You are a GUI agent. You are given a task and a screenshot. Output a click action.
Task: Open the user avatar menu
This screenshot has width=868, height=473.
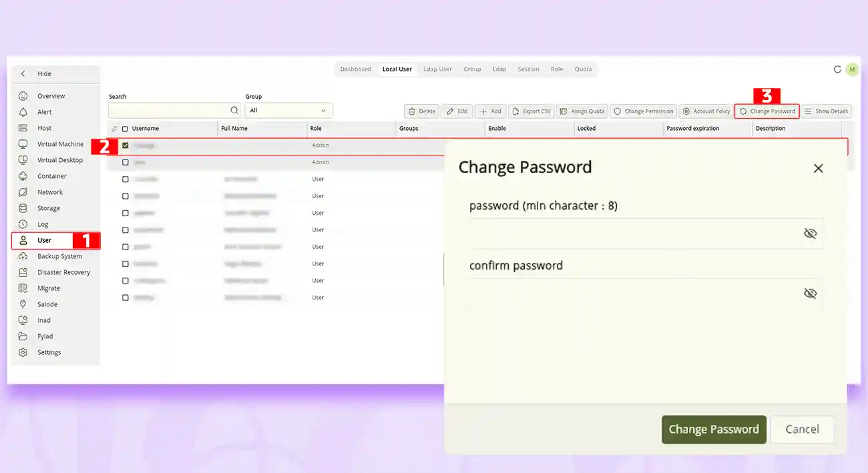[x=852, y=69]
